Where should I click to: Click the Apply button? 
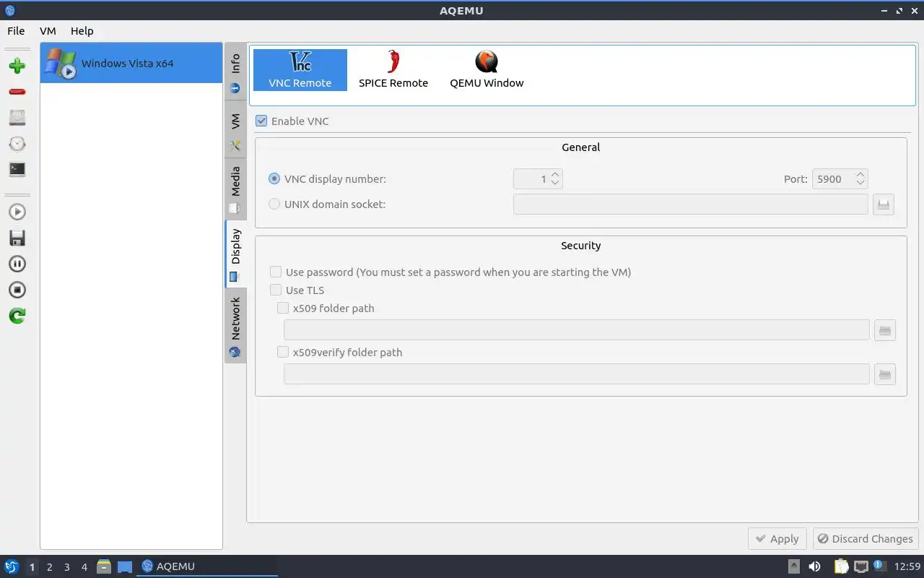tap(777, 539)
